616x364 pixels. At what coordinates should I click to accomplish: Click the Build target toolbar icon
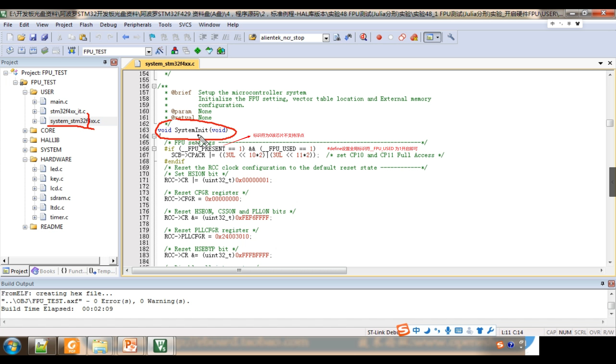pos(22,51)
